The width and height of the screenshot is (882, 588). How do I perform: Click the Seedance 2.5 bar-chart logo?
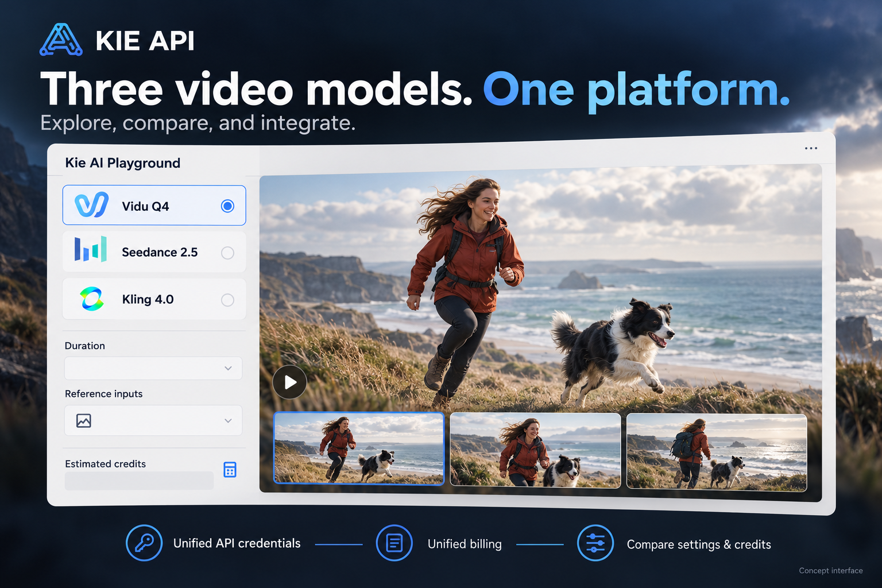click(91, 249)
